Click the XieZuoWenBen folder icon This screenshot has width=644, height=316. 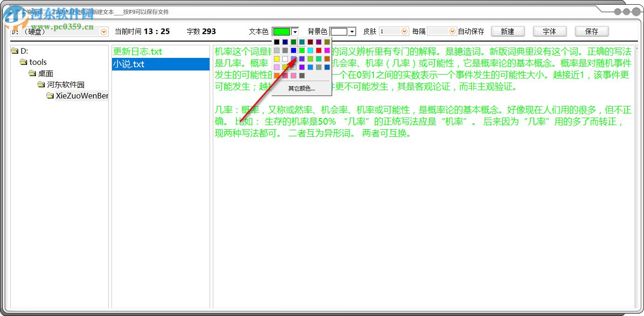pyautogui.click(x=50, y=96)
